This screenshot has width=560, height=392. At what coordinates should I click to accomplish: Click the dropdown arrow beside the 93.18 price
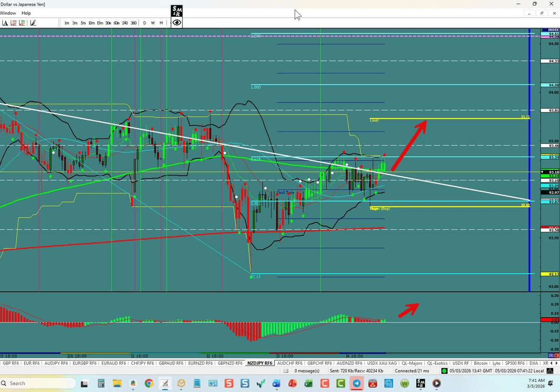pos(542,171)
